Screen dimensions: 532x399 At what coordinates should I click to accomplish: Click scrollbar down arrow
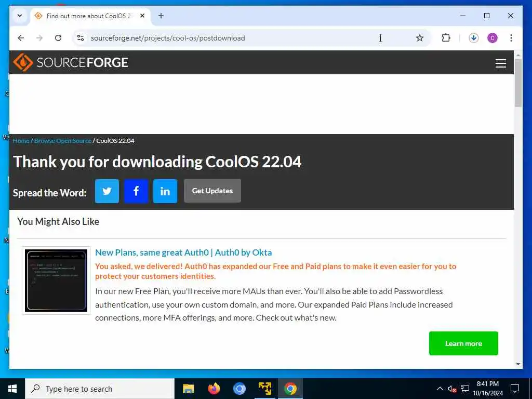(518, 364)
